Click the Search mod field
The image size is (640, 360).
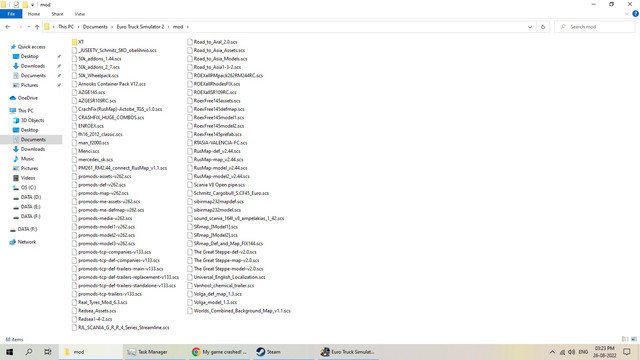594,27
